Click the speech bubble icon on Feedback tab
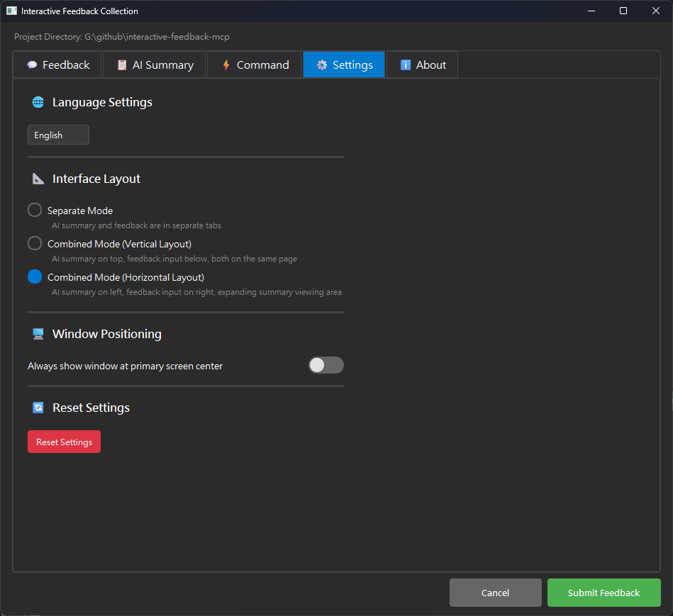Screen dimensions: 673x616 (33, 64)
